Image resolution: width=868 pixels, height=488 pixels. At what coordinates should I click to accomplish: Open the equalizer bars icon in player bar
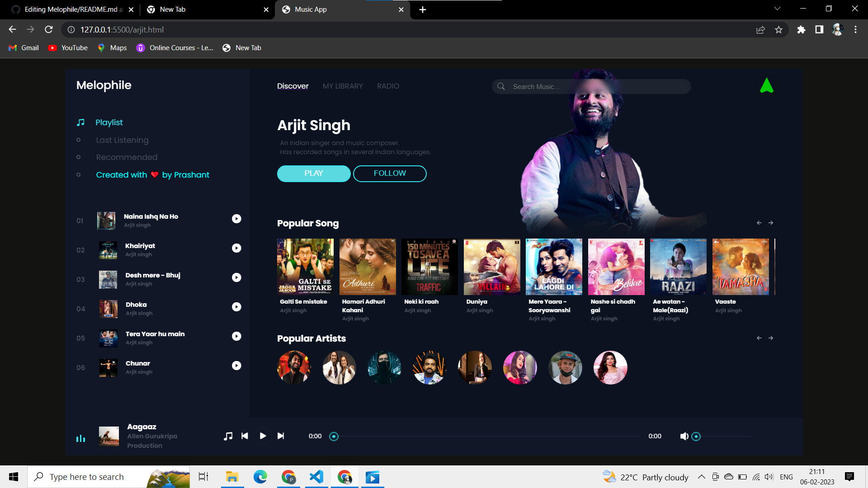[80, 438]
